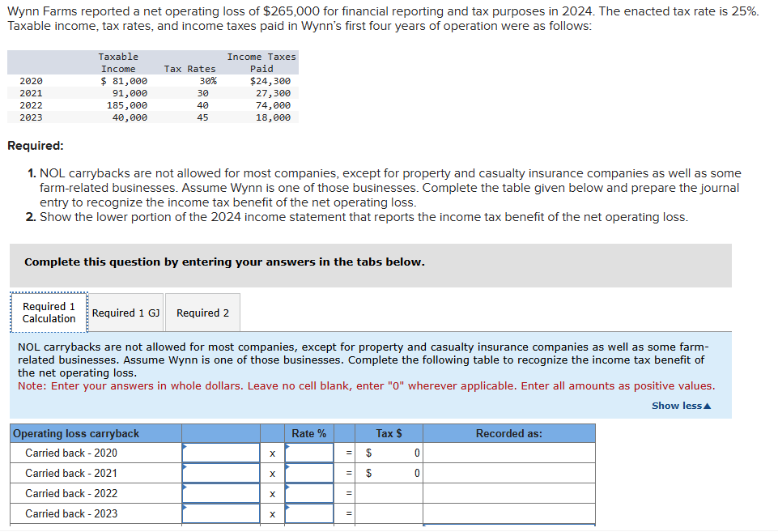Select the Tax $ cell for 2022

390,494
